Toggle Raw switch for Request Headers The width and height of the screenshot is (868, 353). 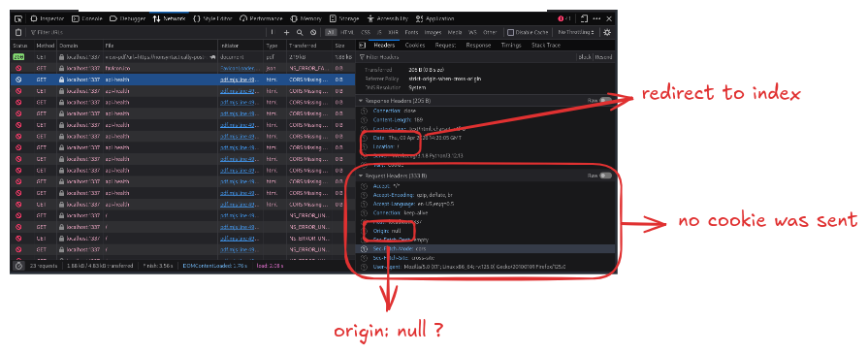point(605,176)
